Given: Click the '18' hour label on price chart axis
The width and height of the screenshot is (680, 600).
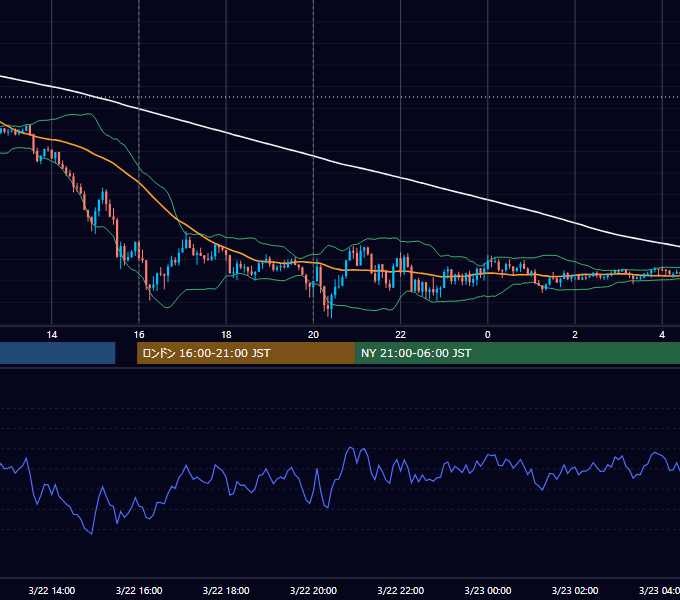Looking at the screenshot, I should (x=226, y=335).
